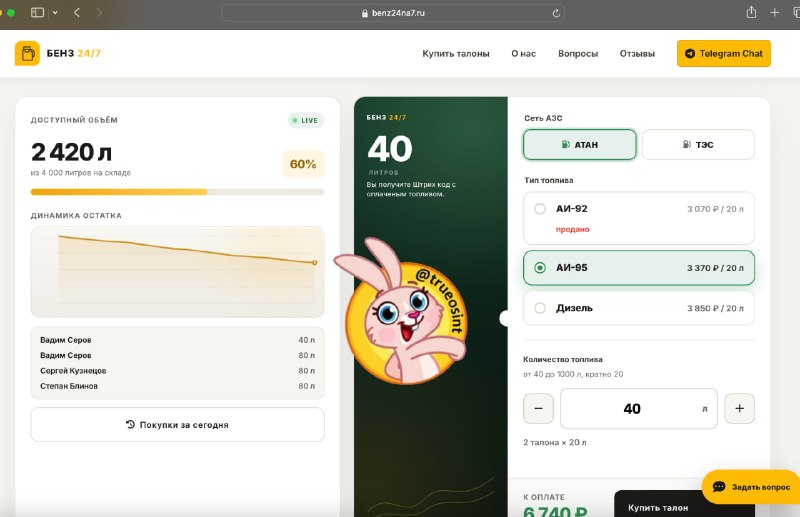Click the Покупки за сегодня button
The height and width of the screenshot is (517, 800).
coord(177,425)
